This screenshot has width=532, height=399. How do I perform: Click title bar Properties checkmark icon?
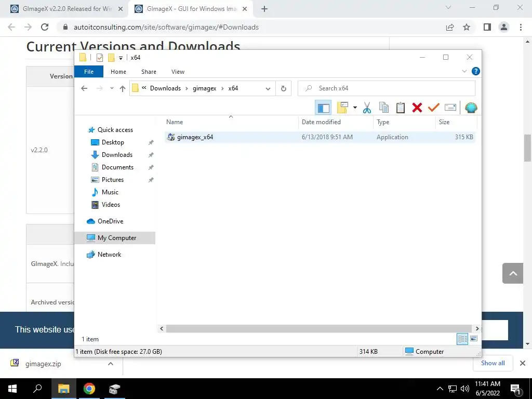(x=99, y=58)
